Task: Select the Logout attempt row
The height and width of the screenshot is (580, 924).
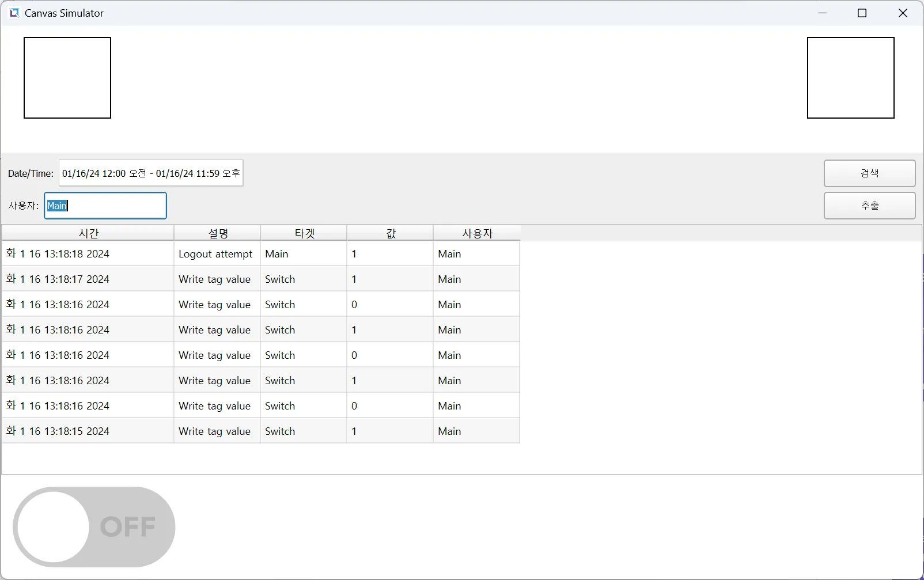Action: click(x=215, y=254)
